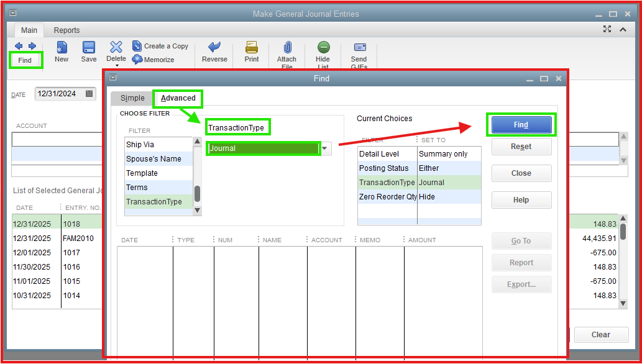This screenshot has height=364, width=642.
Task: Click the Delete X icon
Action: [116, 47]
